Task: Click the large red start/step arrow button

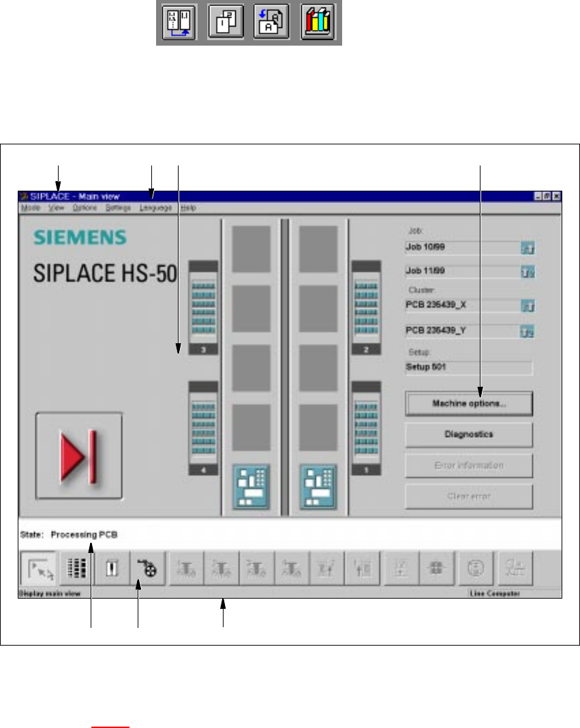Action: [79, 456]
